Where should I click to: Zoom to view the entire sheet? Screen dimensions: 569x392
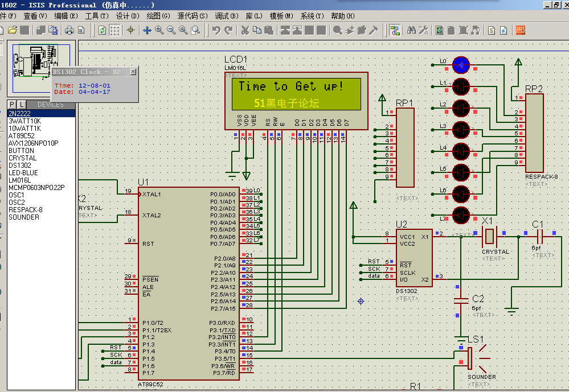tap(183, 30)
